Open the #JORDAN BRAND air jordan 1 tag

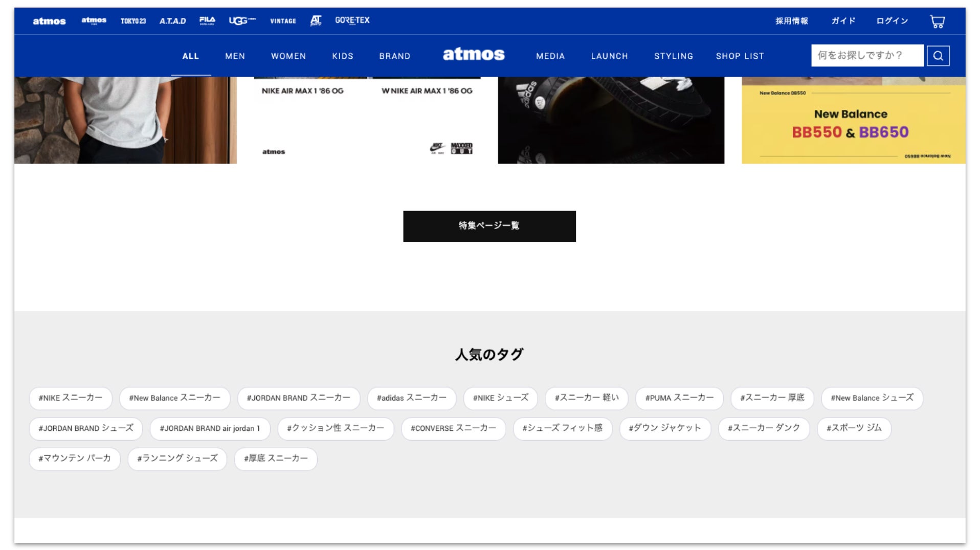210,428
